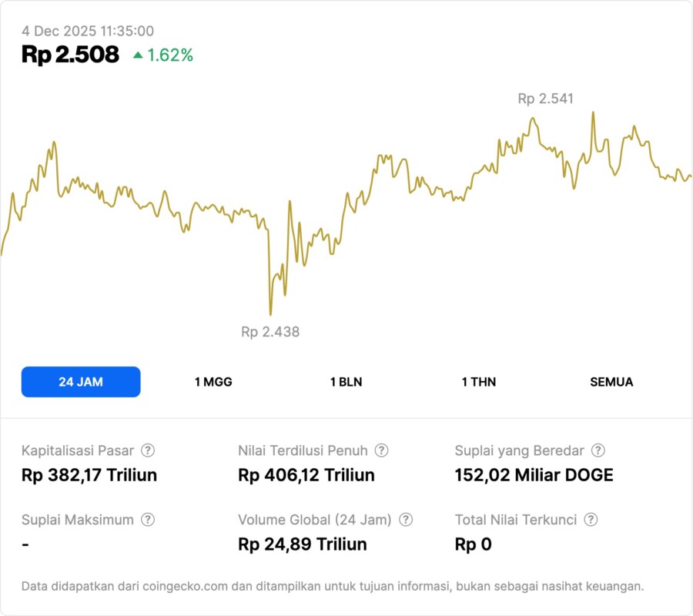Click the chart's lowest dip point
This screenshot has height=616, width=693.
click(270, 314)
